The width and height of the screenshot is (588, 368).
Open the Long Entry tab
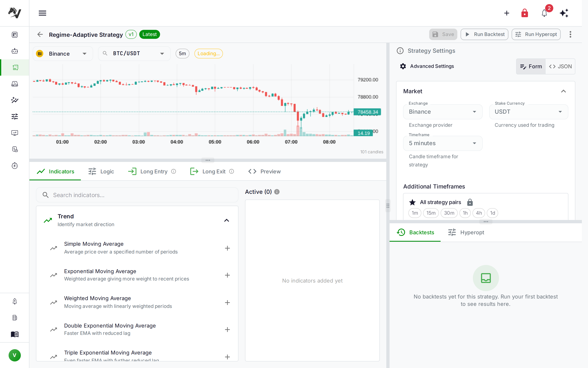click(152, 171)
